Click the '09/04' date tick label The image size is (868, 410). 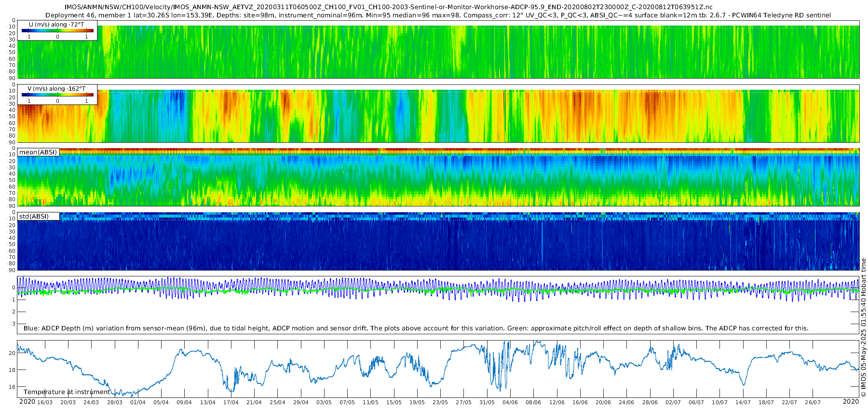coord(184,402)
